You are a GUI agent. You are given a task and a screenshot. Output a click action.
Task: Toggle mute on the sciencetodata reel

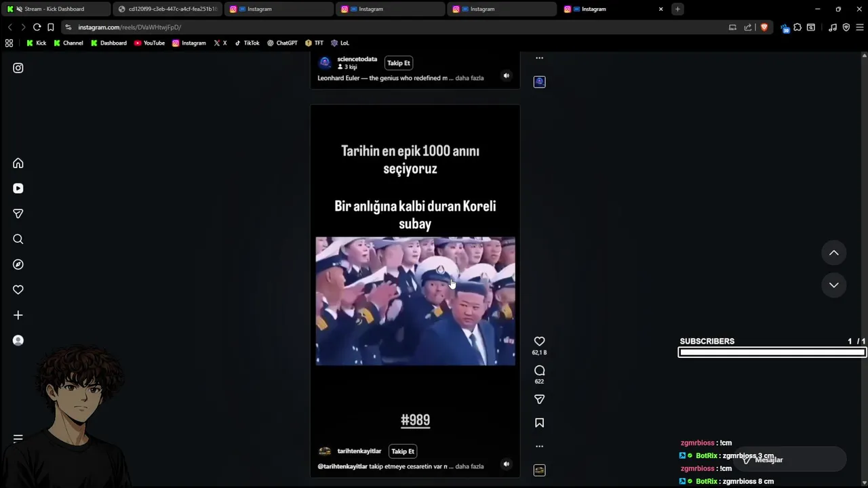coord(506,76)
